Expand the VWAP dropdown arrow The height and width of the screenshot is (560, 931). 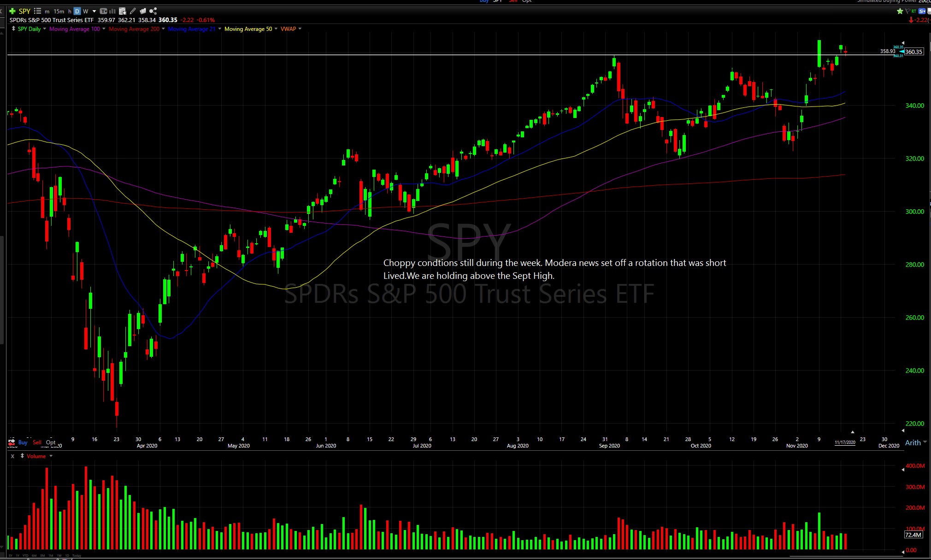pos(300,29)
